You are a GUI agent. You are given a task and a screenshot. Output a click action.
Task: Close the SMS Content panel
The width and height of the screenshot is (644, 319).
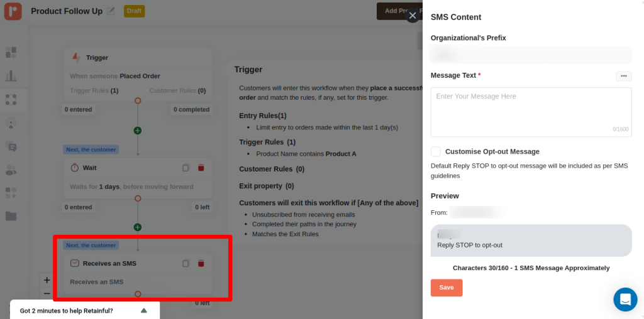pyautogui.click(x=413, y=16)
